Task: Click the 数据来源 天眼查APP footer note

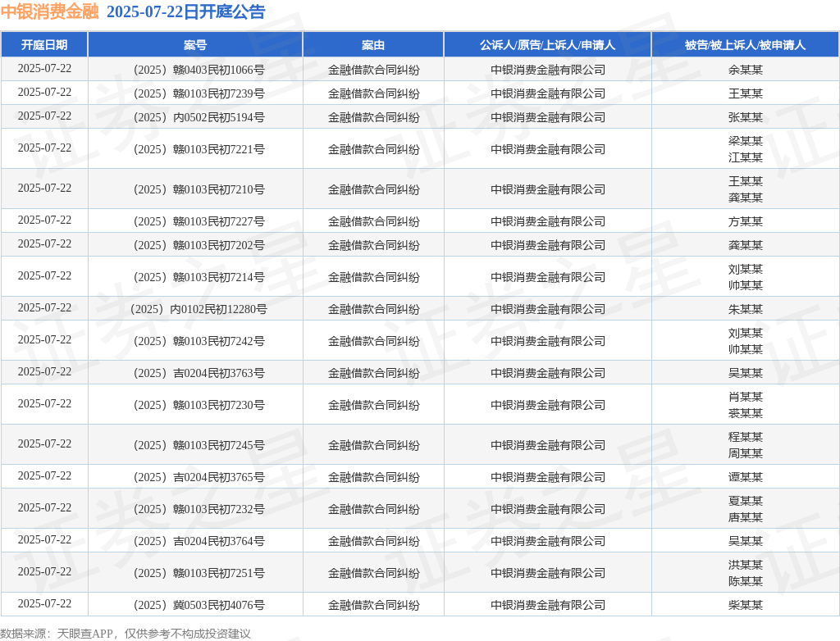Action: 126,633
